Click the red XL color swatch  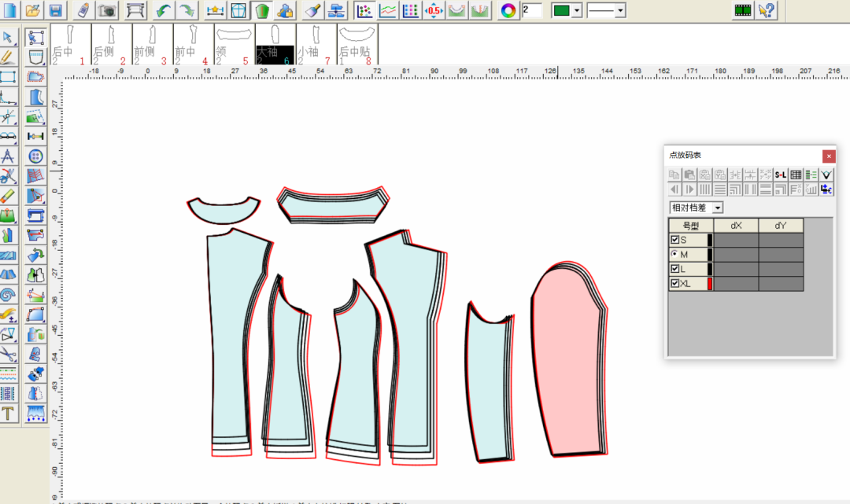point(710,284)
